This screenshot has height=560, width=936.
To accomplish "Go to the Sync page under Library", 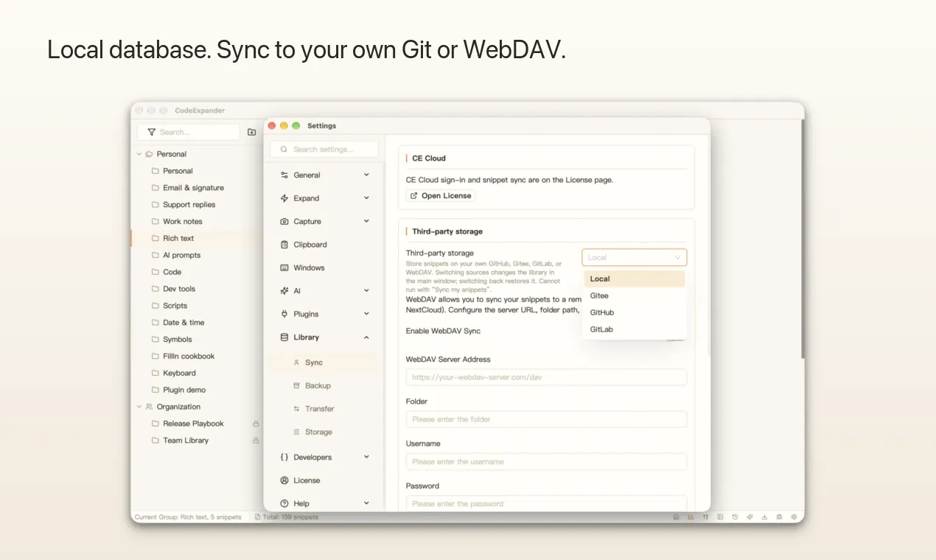I will pyautogui.click(x=325, y=363).
